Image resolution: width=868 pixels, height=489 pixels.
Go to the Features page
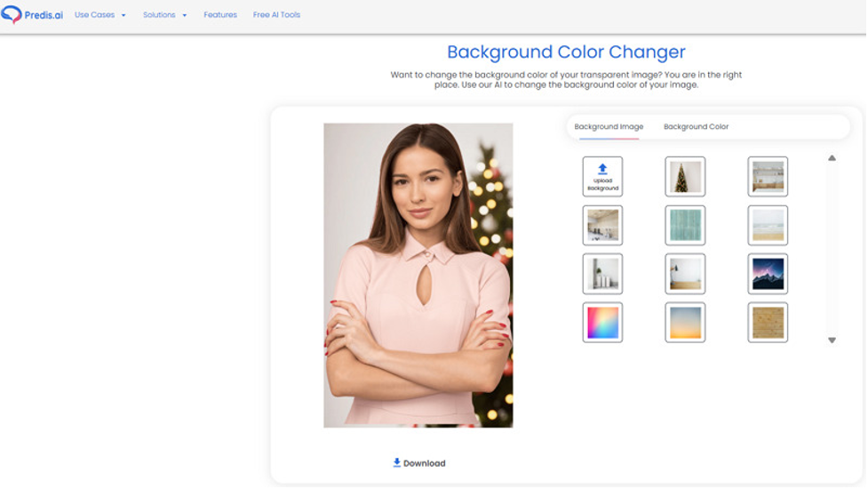219,15
